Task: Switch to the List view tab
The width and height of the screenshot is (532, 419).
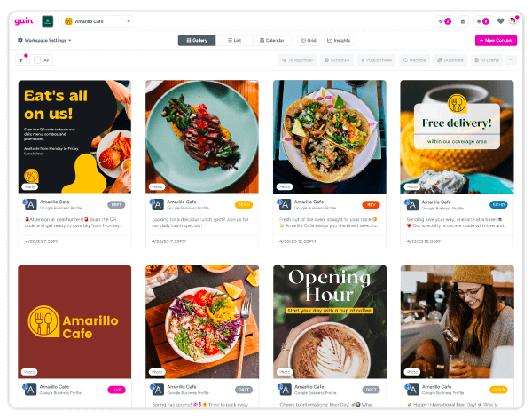Action: 234,40
